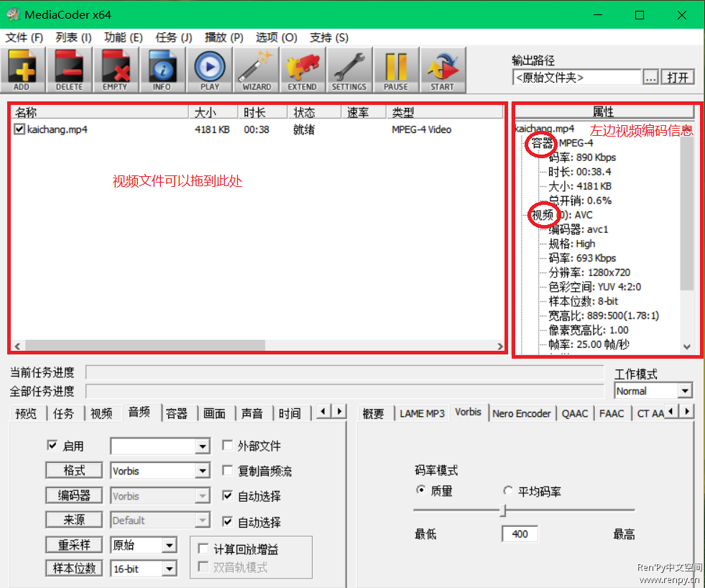The image size is (705, 588).
Task: Open the 编码器 Vorbis encoder dropdown
Action: pos(203,496)
